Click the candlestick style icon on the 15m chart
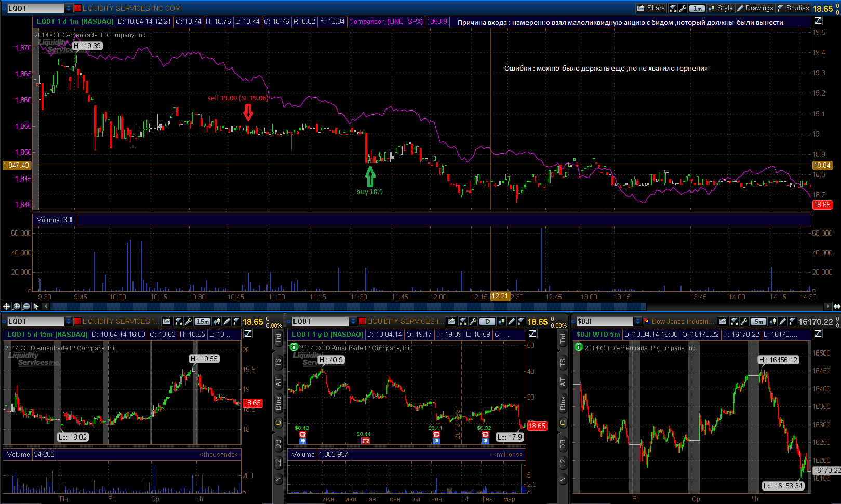The height and width of the screenshot is (504, 841). tap(217, 321)
